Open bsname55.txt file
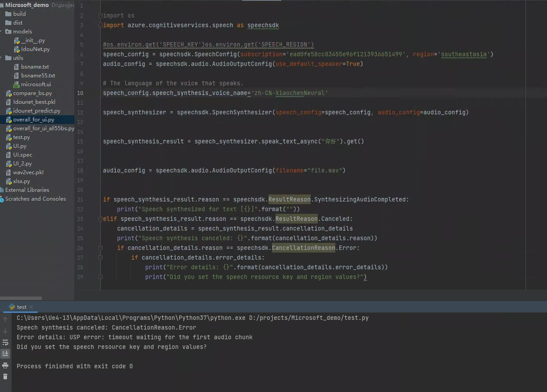 [38, 75]
